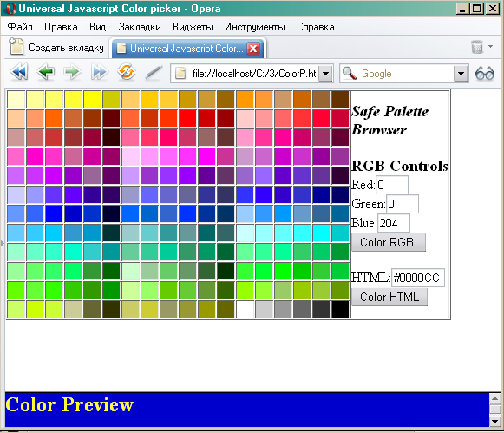Click the Color HTML button

tap(389, 297)
